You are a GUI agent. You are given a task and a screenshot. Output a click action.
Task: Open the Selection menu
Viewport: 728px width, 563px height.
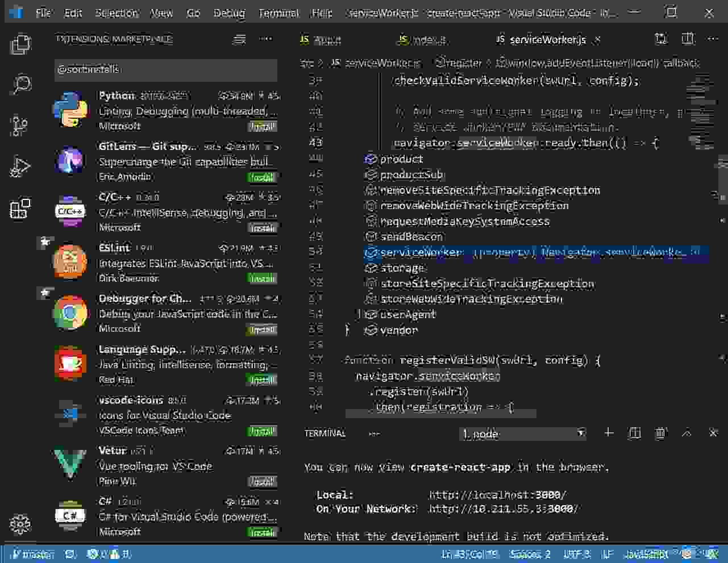(117, 12)
